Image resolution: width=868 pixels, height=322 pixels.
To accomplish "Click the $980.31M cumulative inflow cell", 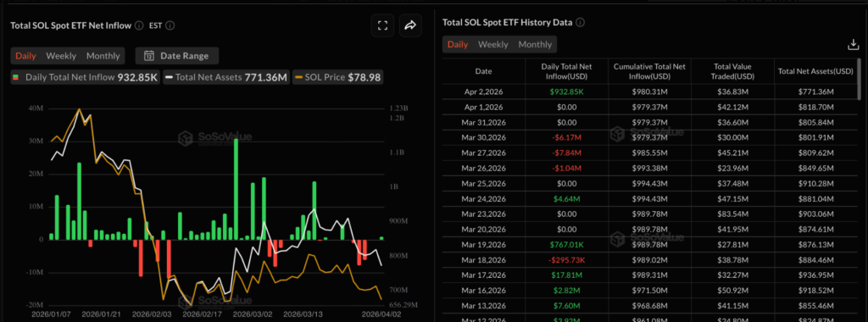I will [x=649, y=92].
